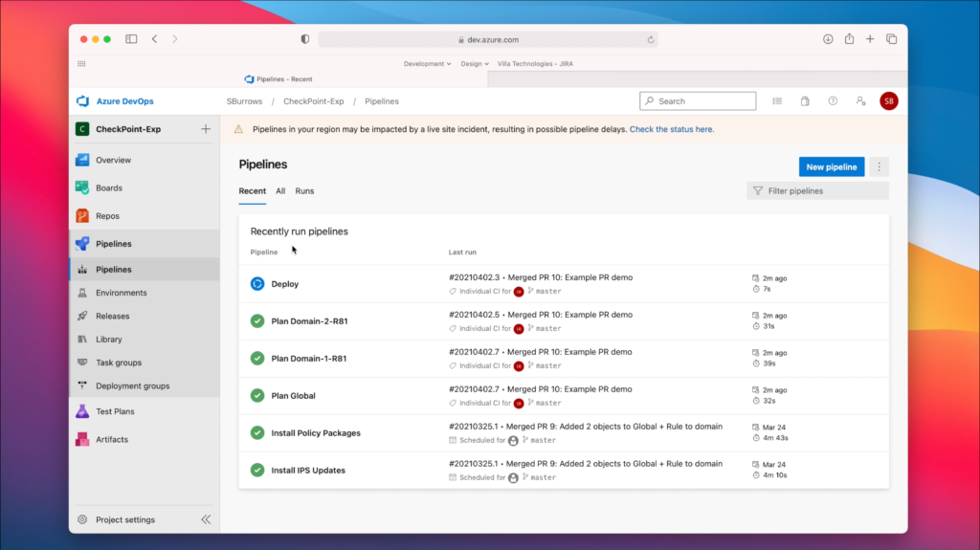Open the user settings icon
This screenshot has width=980, height=550.
click(x=860, y=101)
